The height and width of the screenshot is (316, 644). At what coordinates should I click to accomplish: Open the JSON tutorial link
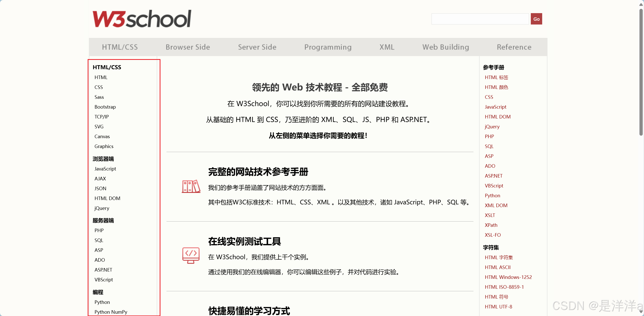(x=100, y=188)
